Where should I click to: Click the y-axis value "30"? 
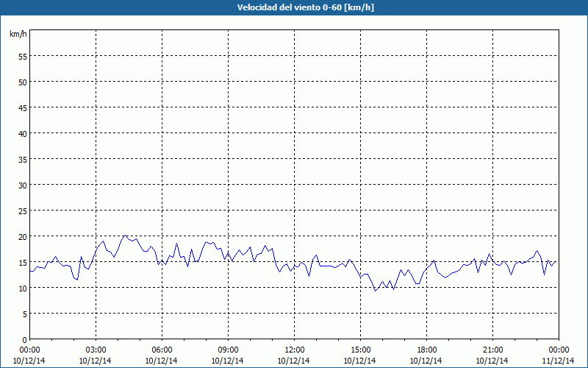pyautogui.click(x=23, y=185)
